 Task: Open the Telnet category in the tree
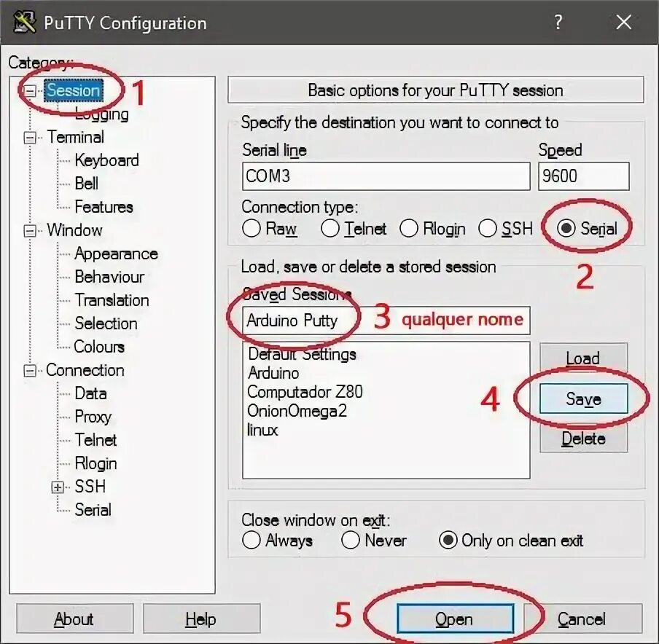95,440
